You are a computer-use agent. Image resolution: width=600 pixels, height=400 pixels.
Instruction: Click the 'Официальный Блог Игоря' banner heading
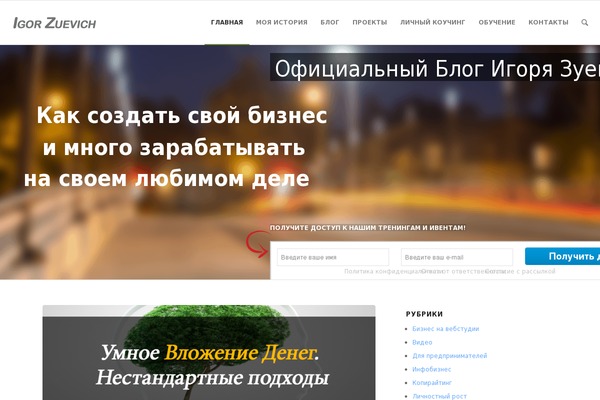(435, 68)
